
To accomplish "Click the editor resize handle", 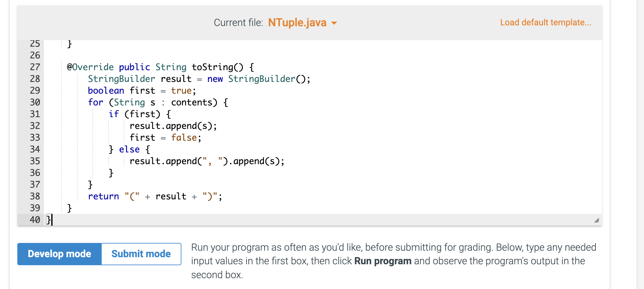I will tap(597, 220).
